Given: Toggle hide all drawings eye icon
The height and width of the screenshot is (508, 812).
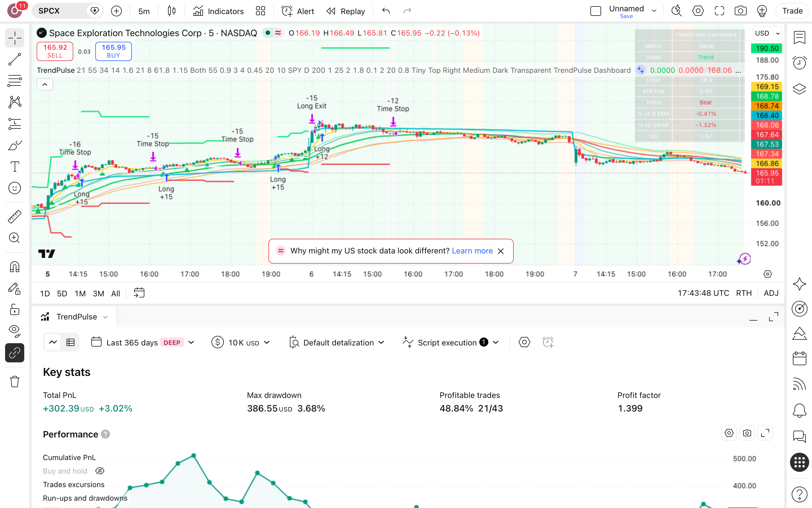Looking at the screenshot, I should [14, 331].
